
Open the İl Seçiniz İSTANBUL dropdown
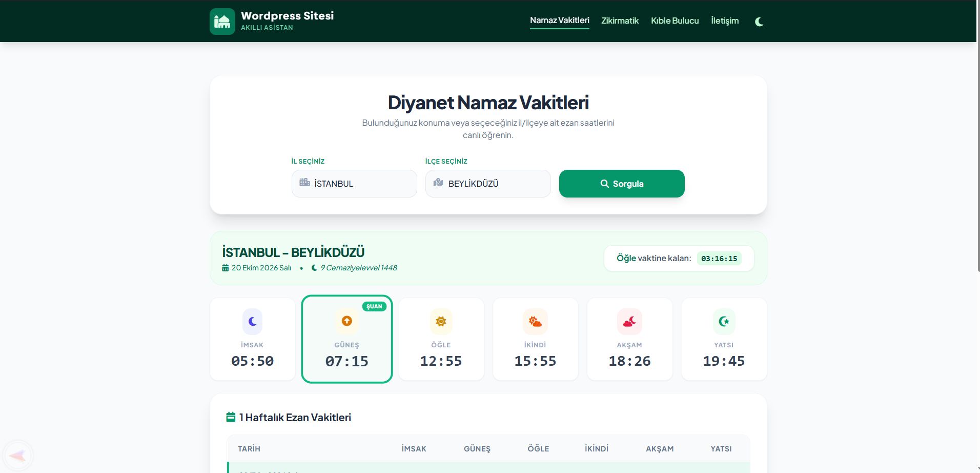354,184
